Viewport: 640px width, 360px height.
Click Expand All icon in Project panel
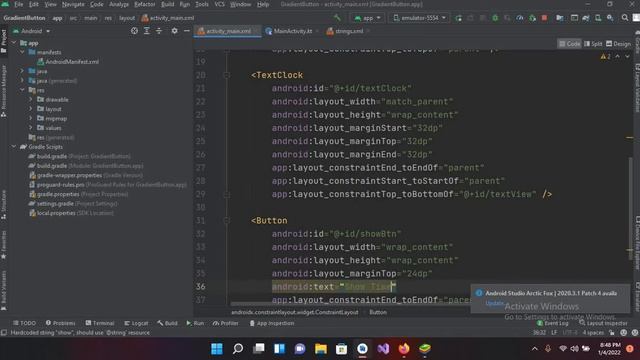point(147,31)
